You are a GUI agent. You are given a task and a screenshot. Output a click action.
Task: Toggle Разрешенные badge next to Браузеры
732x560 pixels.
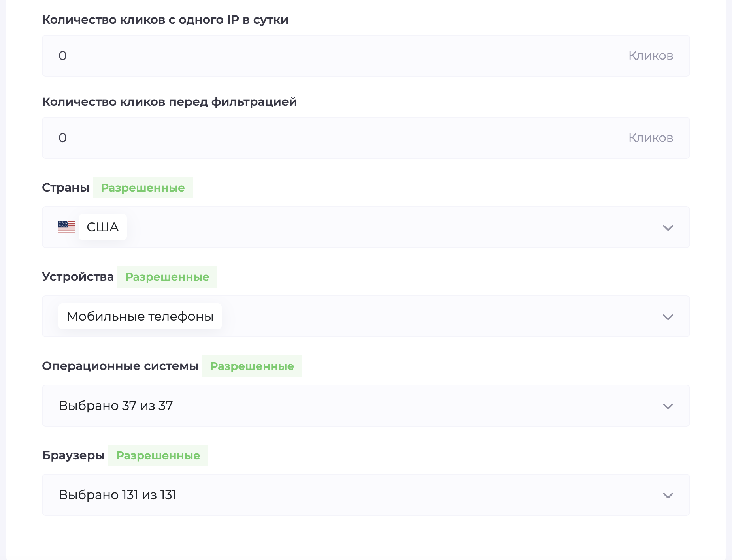coord(158,455)
